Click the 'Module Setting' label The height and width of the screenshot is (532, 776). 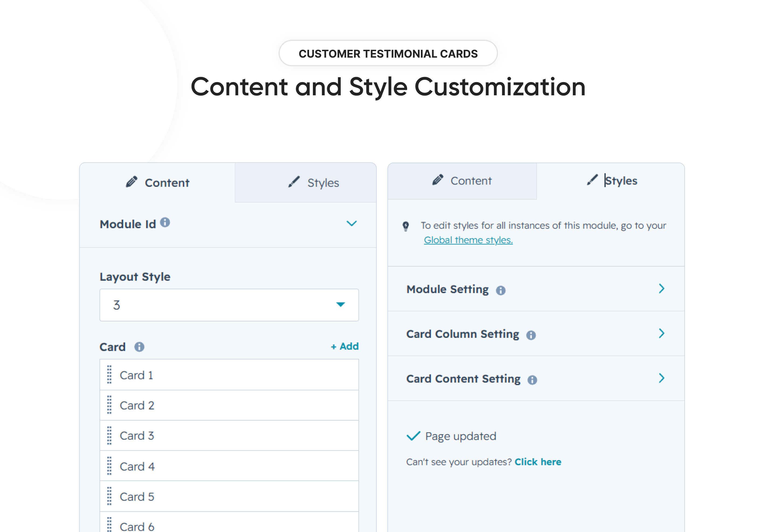tap(448, 289)
